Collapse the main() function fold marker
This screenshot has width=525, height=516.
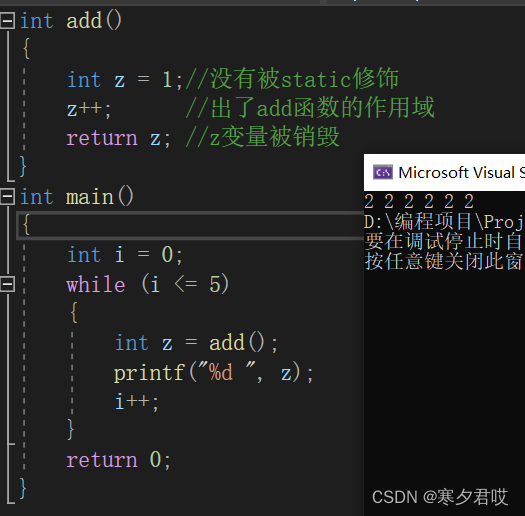tap(7, 197)
